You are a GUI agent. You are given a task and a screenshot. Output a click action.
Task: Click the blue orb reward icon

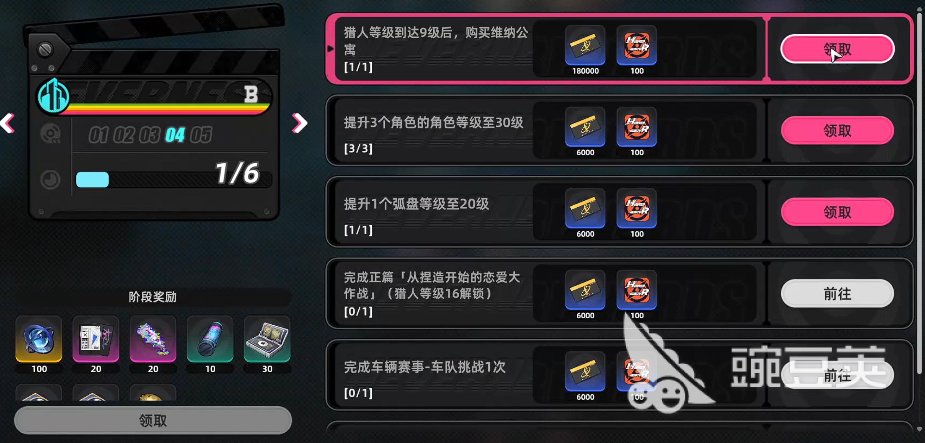38,339
